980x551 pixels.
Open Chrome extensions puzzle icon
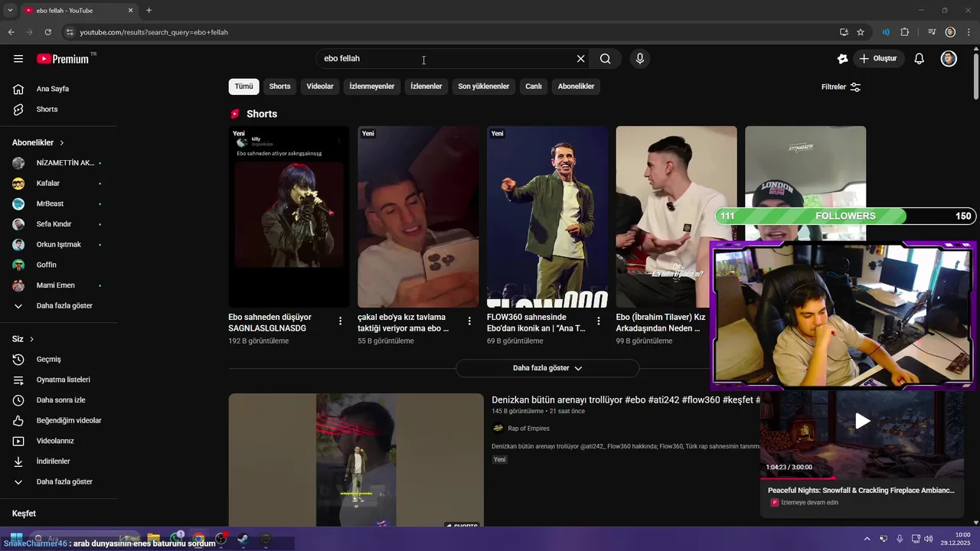tap(905, 32)
